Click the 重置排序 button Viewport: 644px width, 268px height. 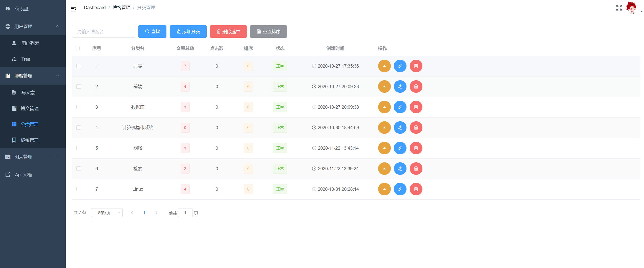[x=268, y=31]
